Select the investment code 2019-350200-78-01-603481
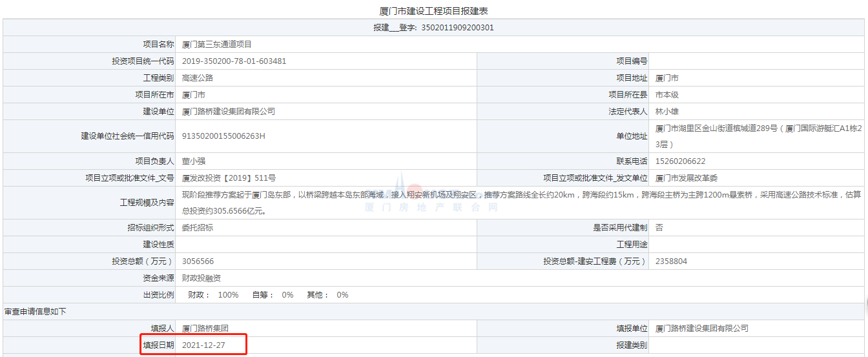Image resolution: width=868 pixels, height=357 pixels. (x=234, y=61)
